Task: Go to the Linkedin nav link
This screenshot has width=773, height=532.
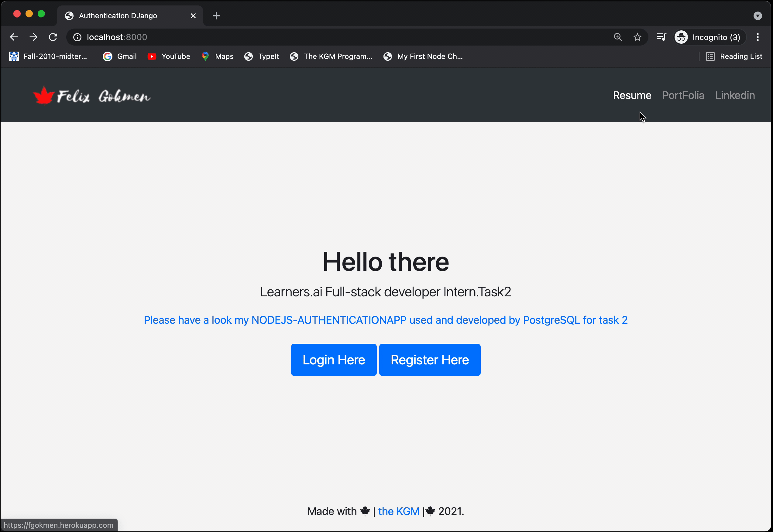Action: 735,95
